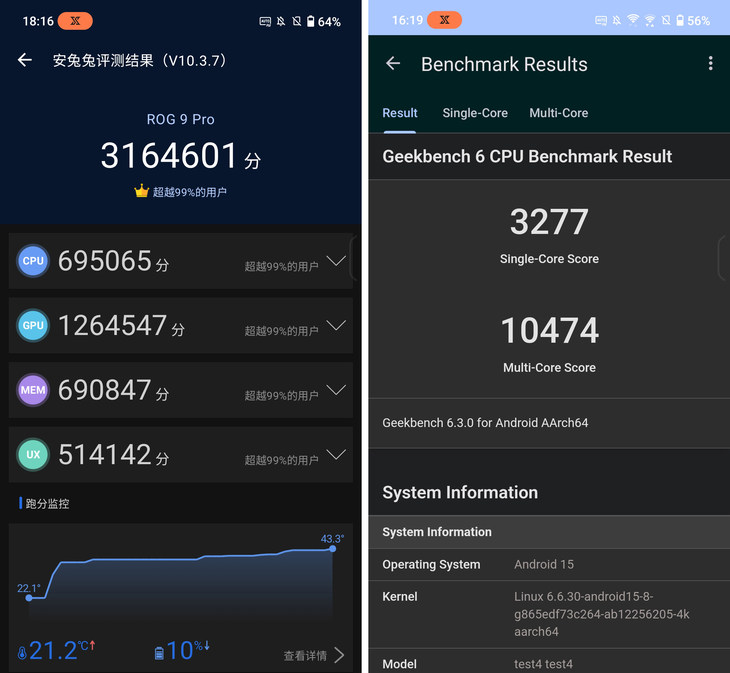Tap 安兔兔评测结果 (V10.3.7) title

pyautogui.click(x=139, y=61)
